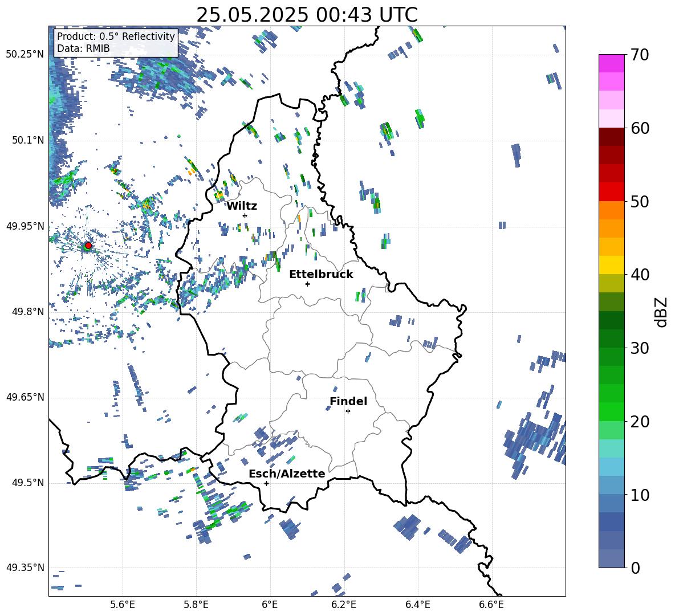675x616 pixels.
Task: Click the 0 colorbar tick label
Action: (x=636, y=568)
